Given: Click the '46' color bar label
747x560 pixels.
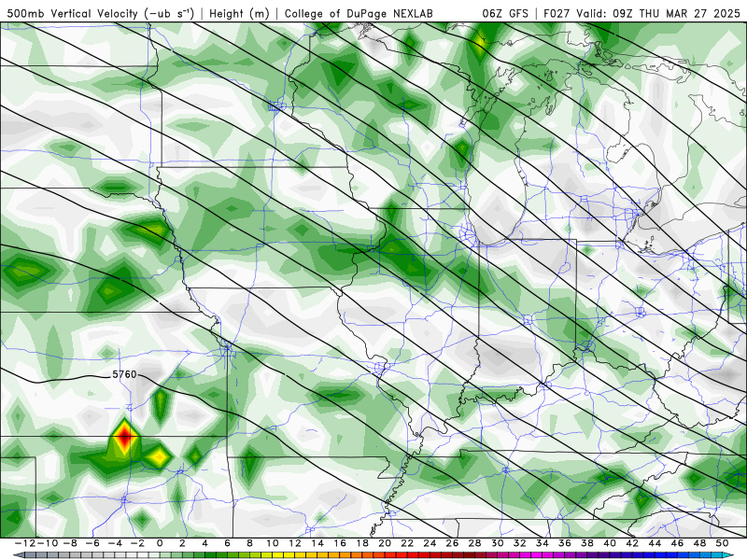Looking at the screenshot, I should pos(677,543).
